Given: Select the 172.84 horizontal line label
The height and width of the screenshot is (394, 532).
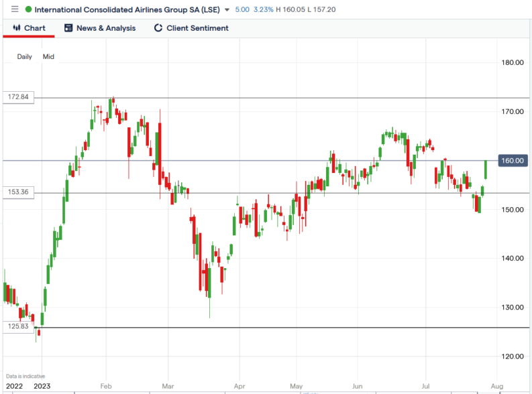Looking at the screenshot, I should click(18, 97).
